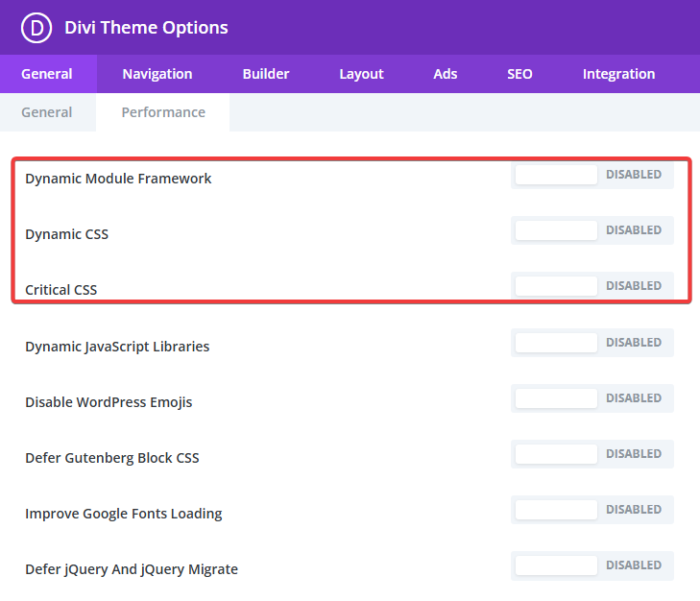The height and width of the screenshot is (601, 700).
Task: Open the Navigation tab
Action: coord(157,74)
